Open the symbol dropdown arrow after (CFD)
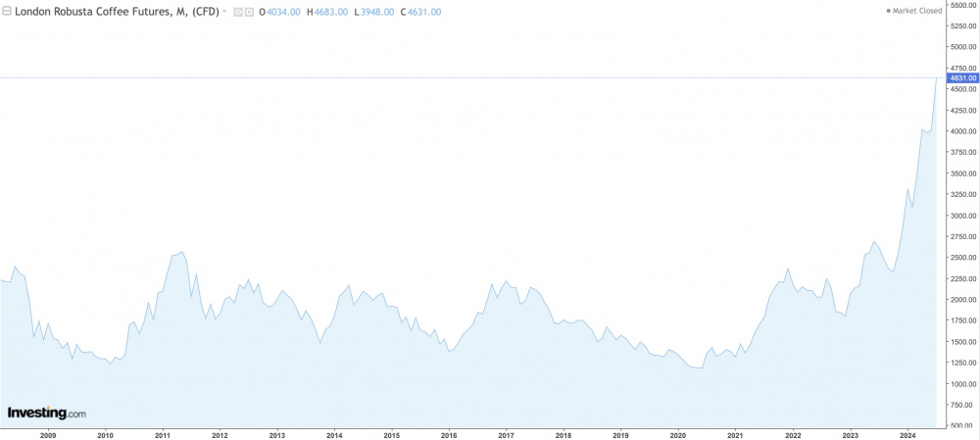The height and width of the screenshot is (440, 980). coord(224,11)
